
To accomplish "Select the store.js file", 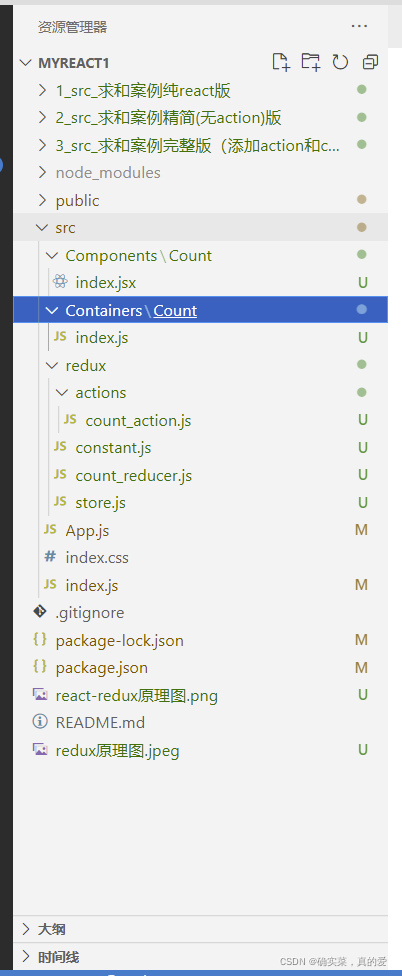I will point(200,502).
